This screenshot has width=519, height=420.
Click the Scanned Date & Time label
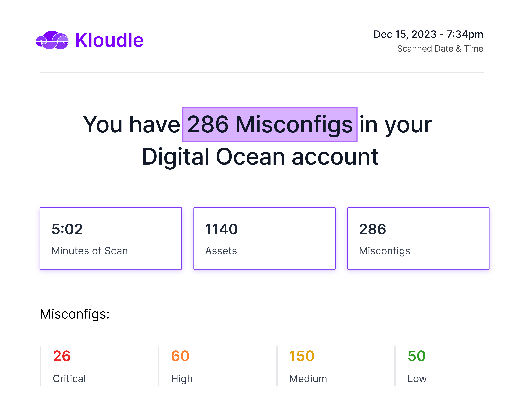click(x=440, y=49)
